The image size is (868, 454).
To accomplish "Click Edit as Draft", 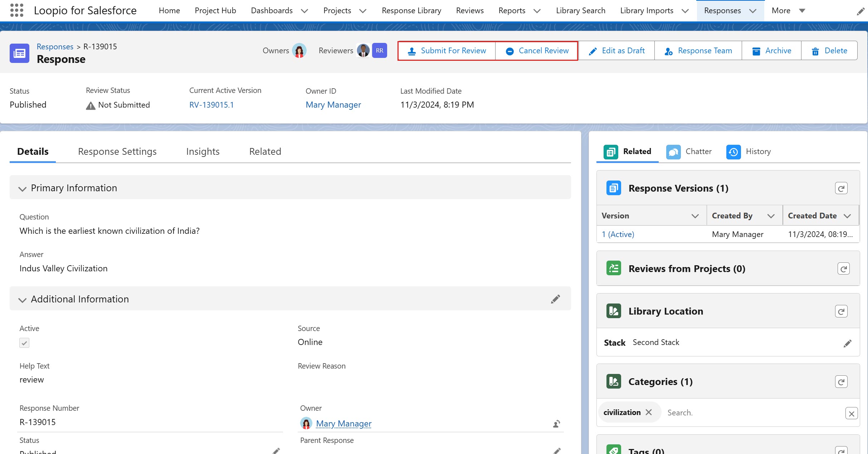I will tap(616, 51).
